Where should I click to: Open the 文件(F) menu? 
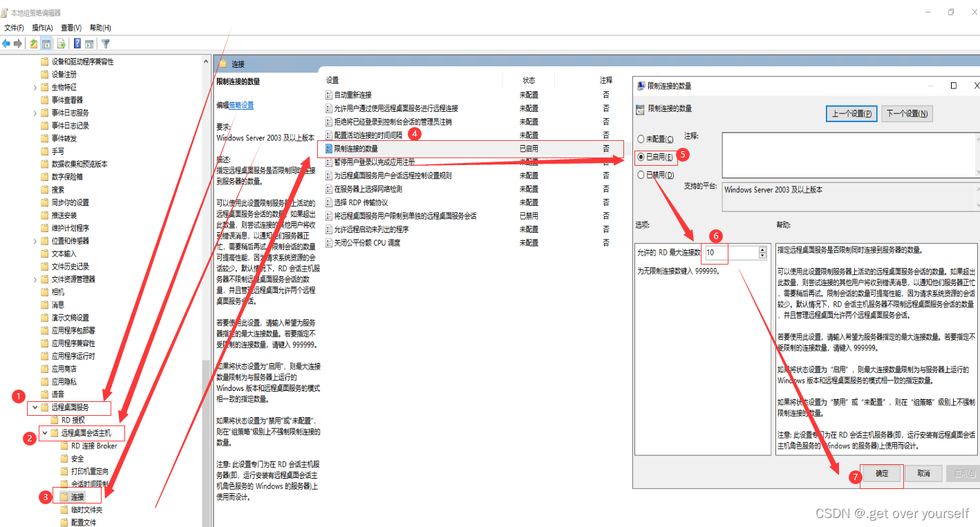[x=14, y=28]
